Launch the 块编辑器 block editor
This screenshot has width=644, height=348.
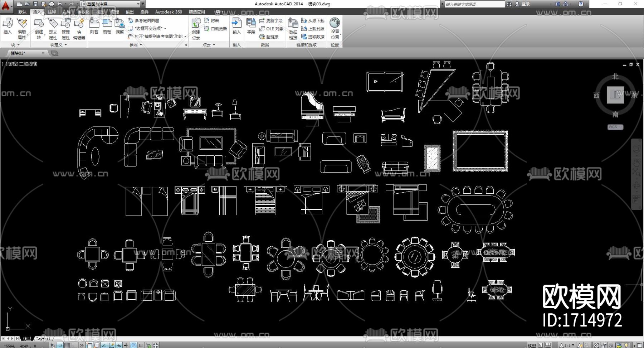pos(79,28)
